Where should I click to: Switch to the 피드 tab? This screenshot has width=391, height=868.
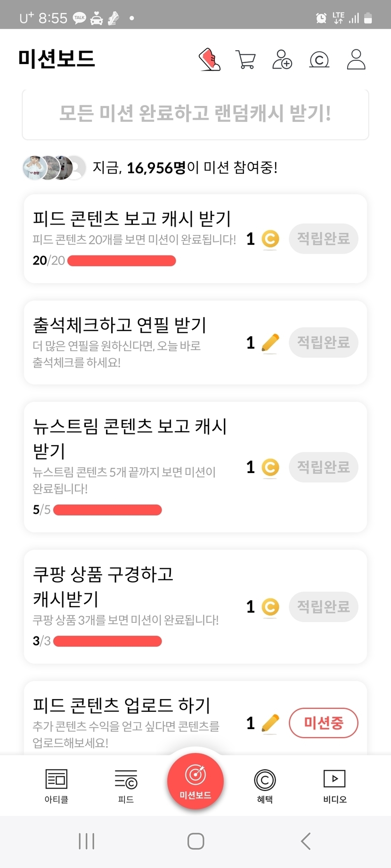pyautogui.click(x=126, y=786)
